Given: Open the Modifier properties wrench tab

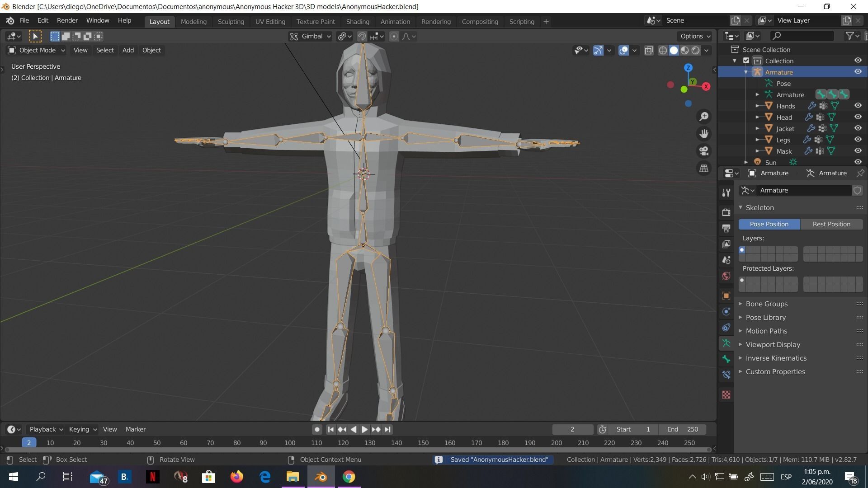Looking at the screenshot, I should 726,192.
